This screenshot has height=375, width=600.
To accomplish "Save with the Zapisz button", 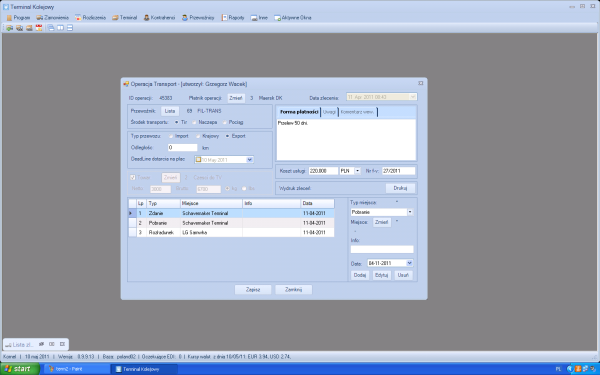I will pos(253,290).
